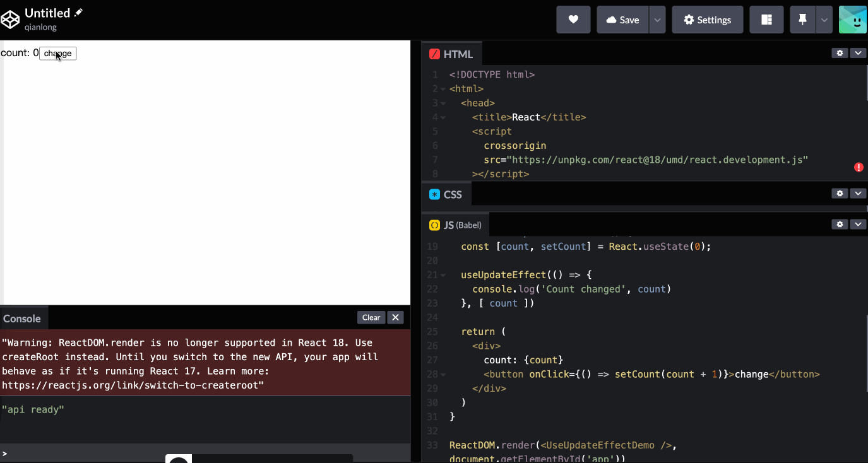Collapse the <head> block at line 3
Screen dimensions: 868x463
click(x=443, y=103)
